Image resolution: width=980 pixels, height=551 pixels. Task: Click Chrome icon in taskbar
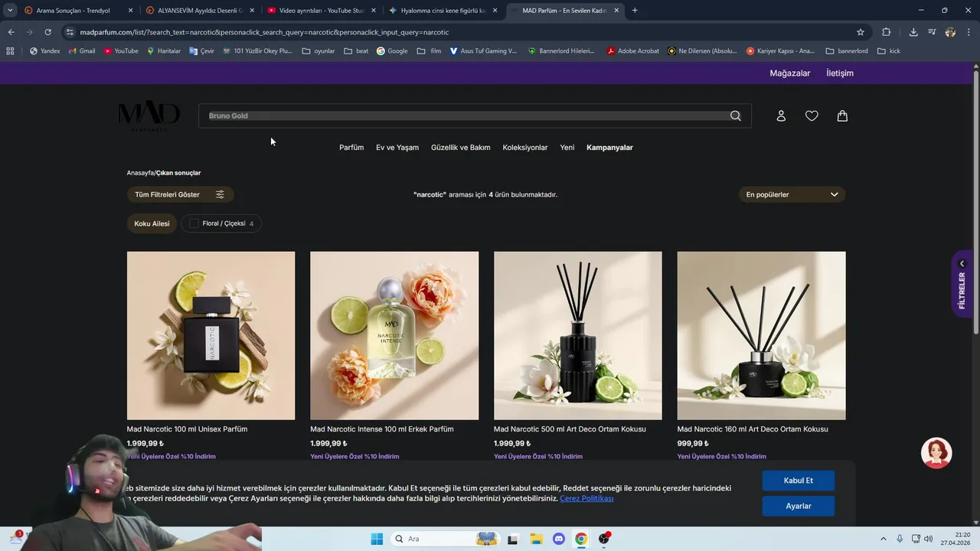(581, 539)
